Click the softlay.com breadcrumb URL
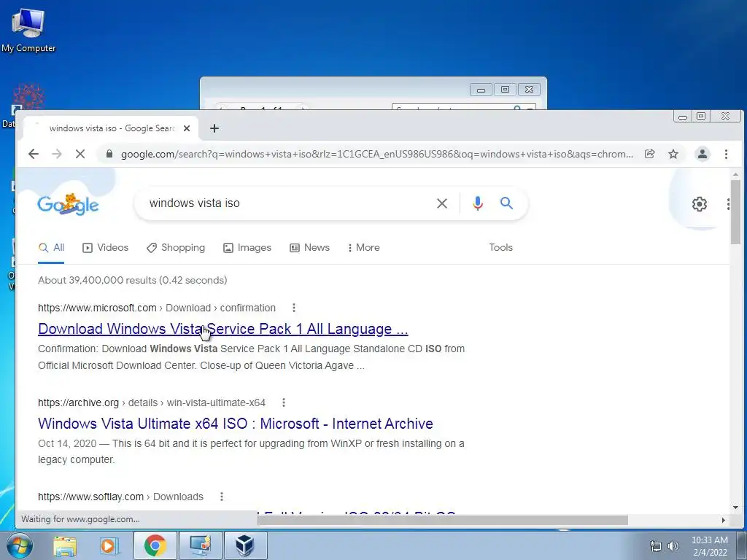The width and height of the screenshot is (747, 560). [120, 497]
